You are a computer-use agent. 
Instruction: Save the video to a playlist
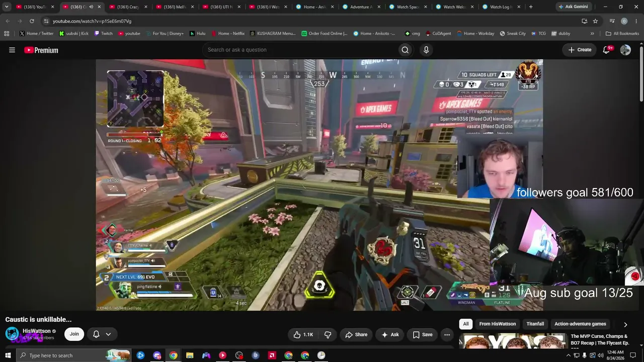pos(422,334)
